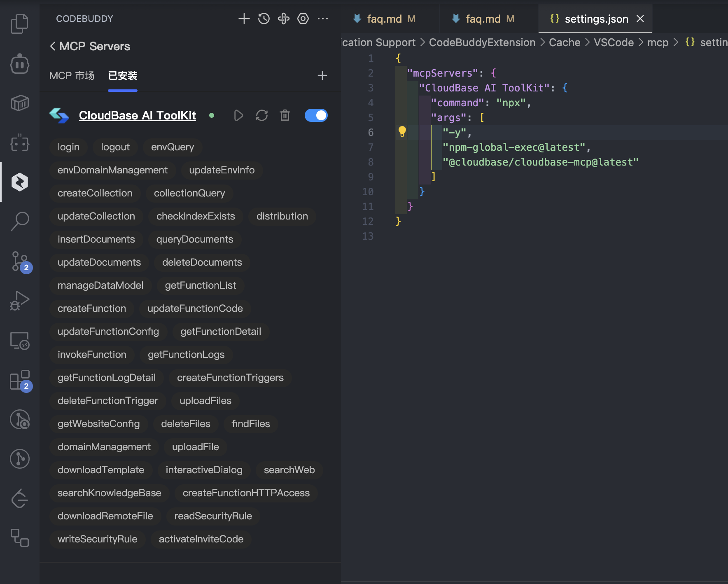This screenshot has height=584, width=728.
Task: Switch to the MCP 市场 tab
Action: pyautogui.click(x=72, y=76)
